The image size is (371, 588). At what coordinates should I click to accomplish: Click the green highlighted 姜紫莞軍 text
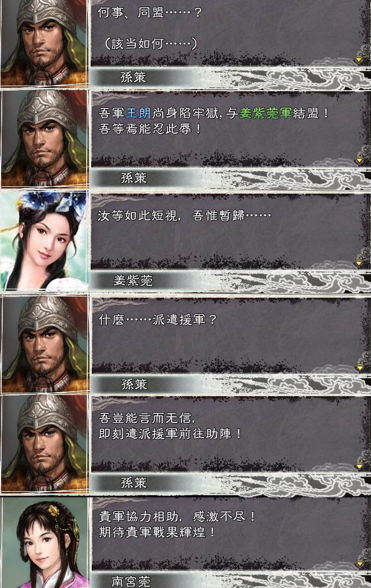pos(266,113)
